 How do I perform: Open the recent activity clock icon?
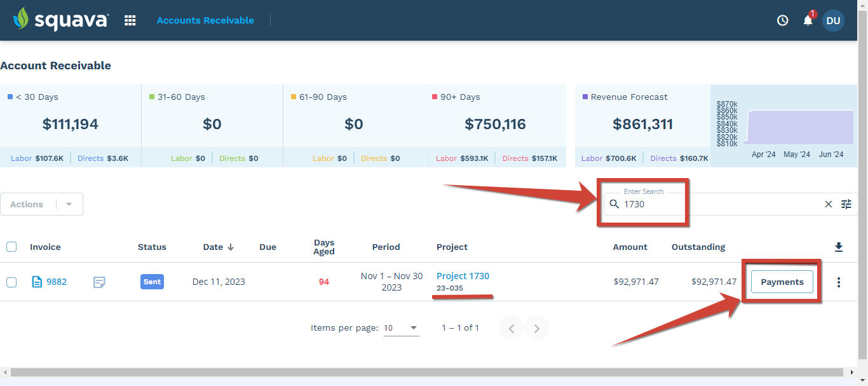[x=782, y=20]
